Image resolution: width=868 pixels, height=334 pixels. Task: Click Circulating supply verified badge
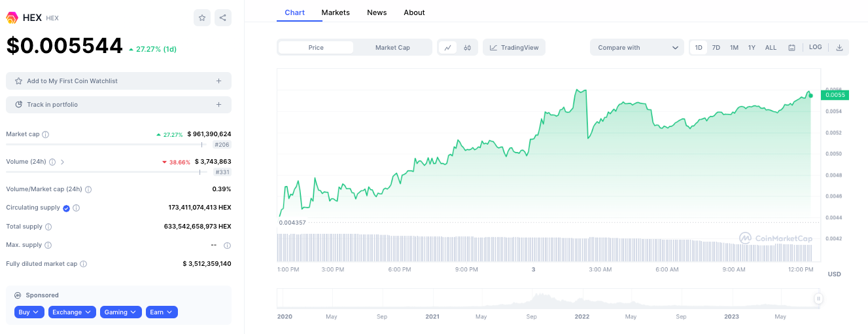(66, 208)
